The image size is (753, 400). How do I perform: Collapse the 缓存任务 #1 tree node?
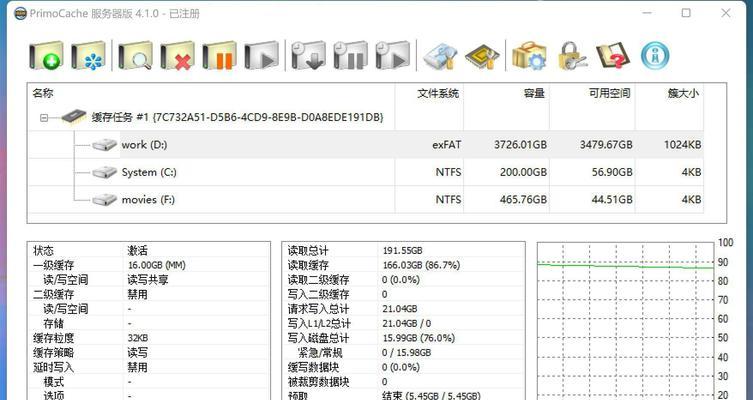pos(44,118)
